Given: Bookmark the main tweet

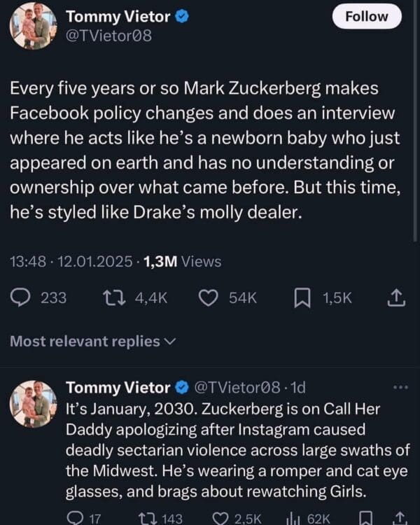Looking at the screenshot, I should pos(301,298).
